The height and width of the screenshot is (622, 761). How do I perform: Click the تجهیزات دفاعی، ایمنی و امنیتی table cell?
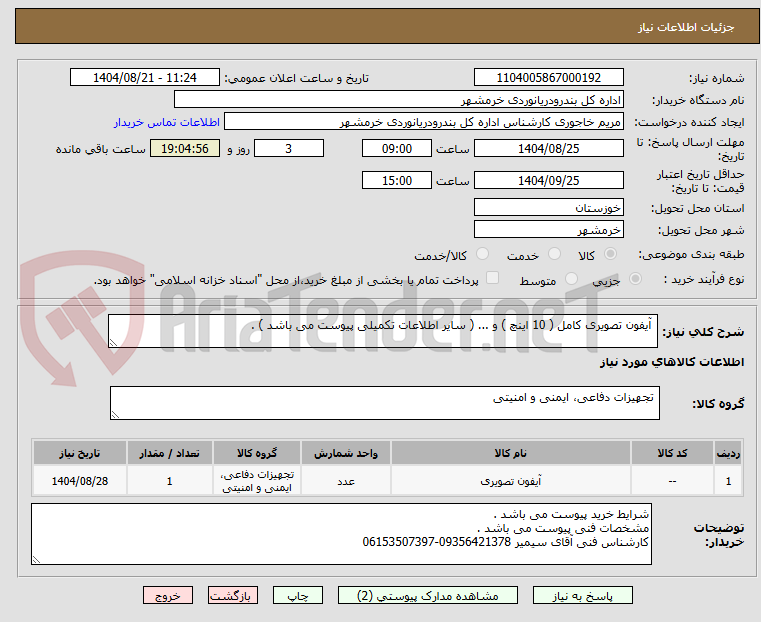(257, 481)
